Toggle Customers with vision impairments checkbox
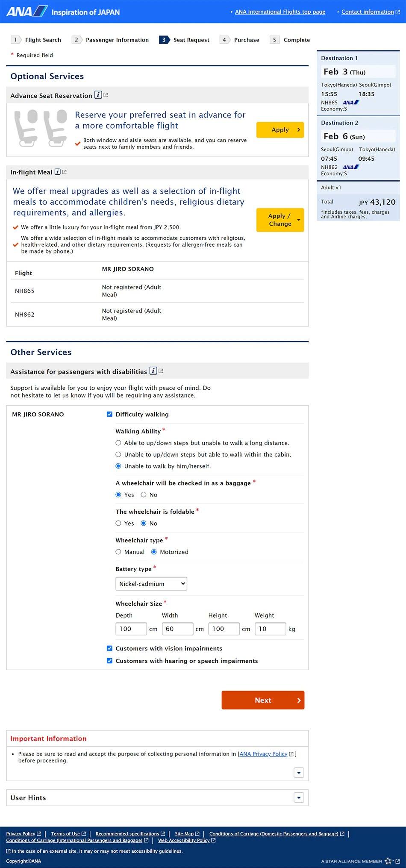406x868 pixels. tap(109, 648)
